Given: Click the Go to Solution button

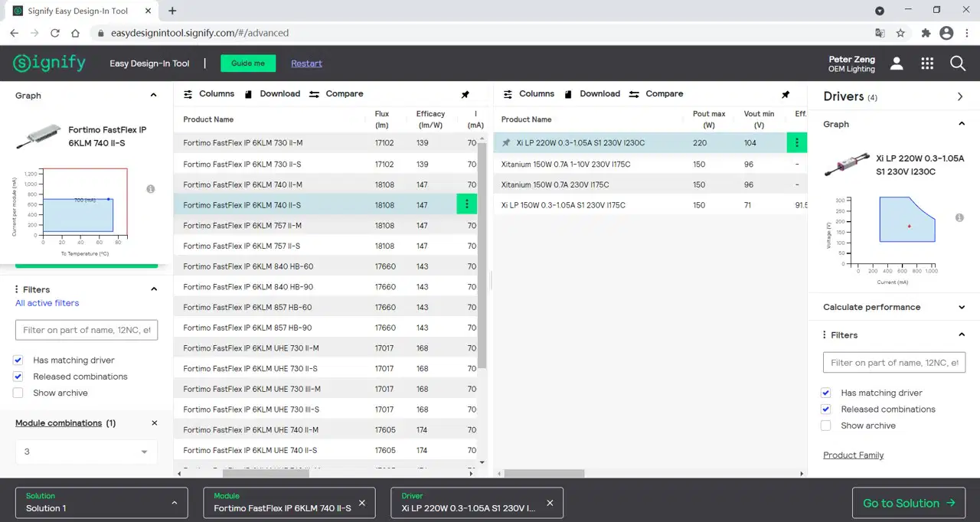Looking at the screenshot, I should (x=909, y=503).
